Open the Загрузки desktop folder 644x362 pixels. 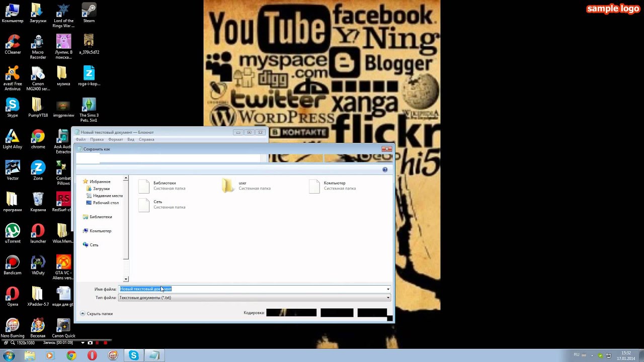[38, 13]
